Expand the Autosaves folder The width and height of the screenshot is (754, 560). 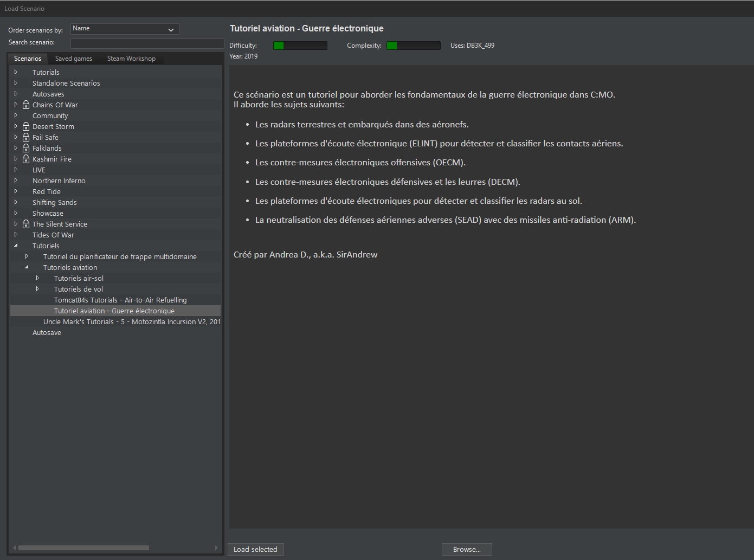(x=16, y=94)
